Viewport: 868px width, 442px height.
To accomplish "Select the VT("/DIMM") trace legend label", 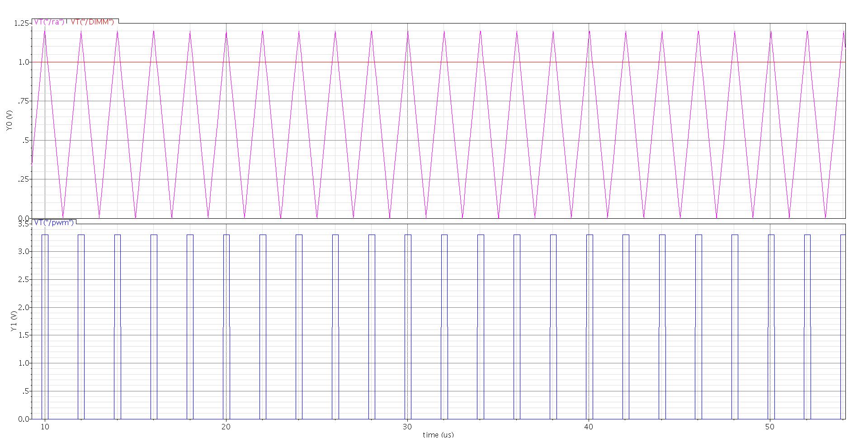I will pos(93,22).
